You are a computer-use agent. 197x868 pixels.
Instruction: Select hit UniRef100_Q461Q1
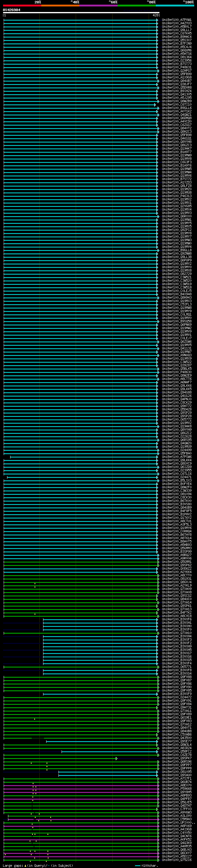tap(177, 138)
